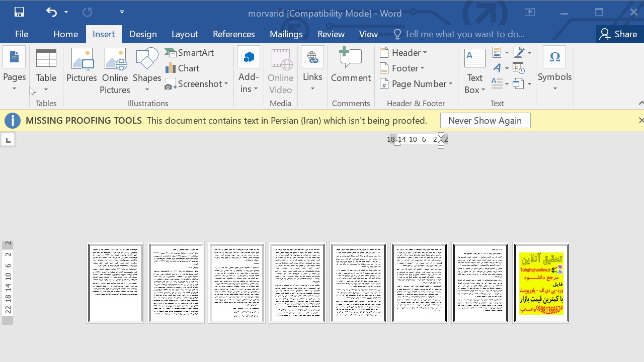The width and height of the screenshot is (644, 362).
Task: Click the first line indent marker on horizontal ruler
Action: (441, 136)
